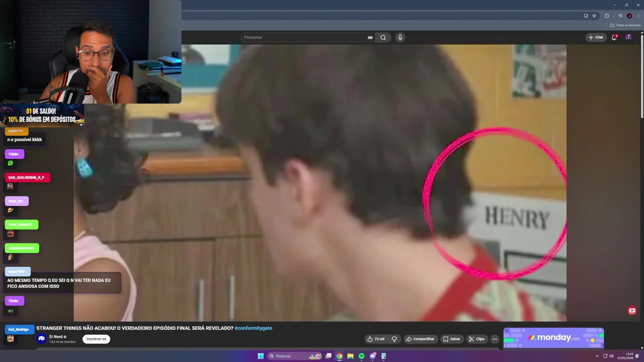Dislike the video
Screen dimensions: 644x362
point(394,339)
